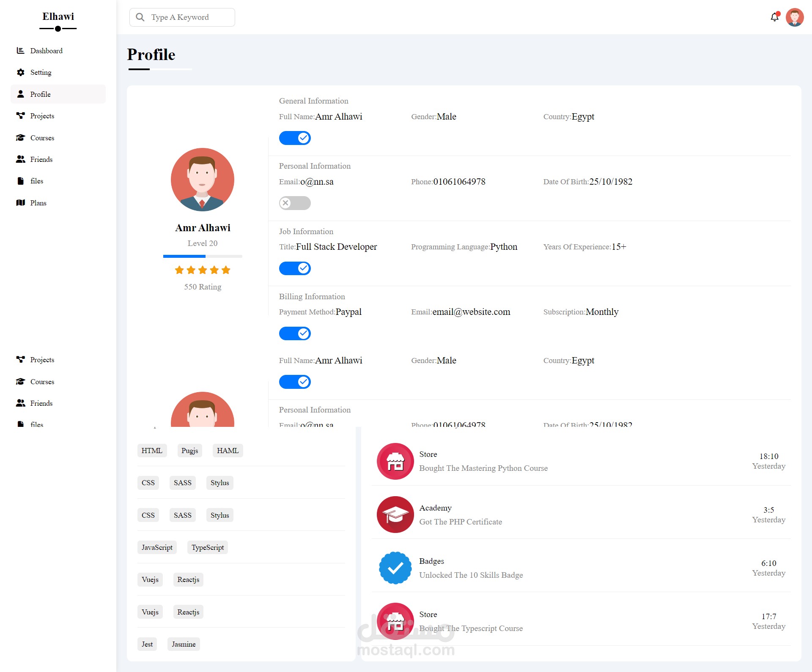The width and height of the screenshot is (812, 672).
Task: Click the notification bell icon
Action: (x=774, y=17)
